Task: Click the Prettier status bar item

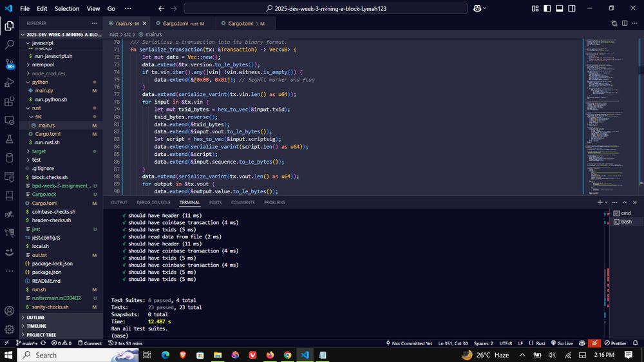Action: [615, 343]
